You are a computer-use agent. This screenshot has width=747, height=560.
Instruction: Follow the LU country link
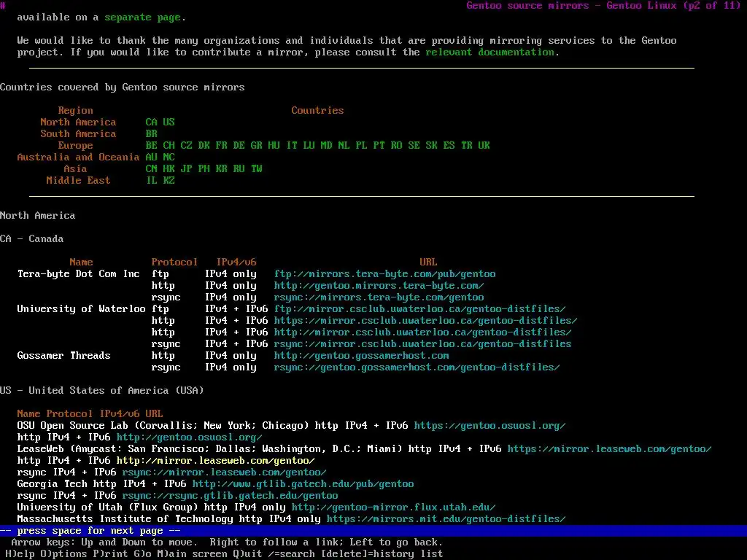coord(309,146)
